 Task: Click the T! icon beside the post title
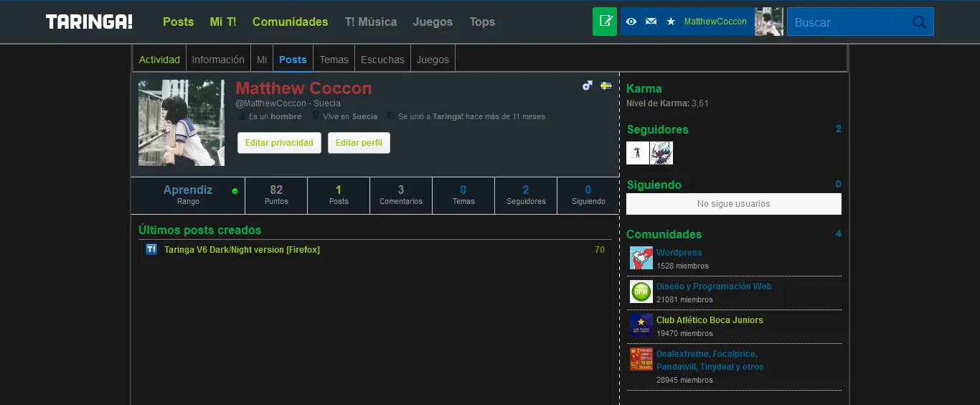pyautogui.click(x=151, y=249)
